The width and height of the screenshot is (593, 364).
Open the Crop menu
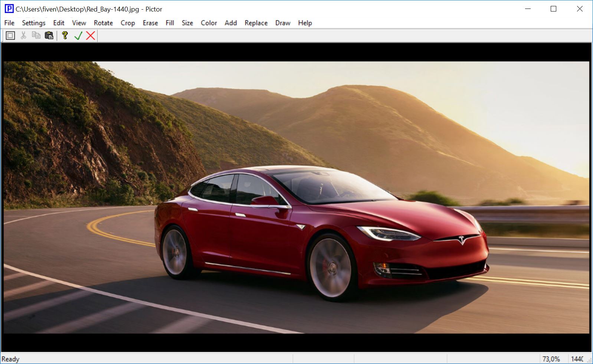click(128, 23)
